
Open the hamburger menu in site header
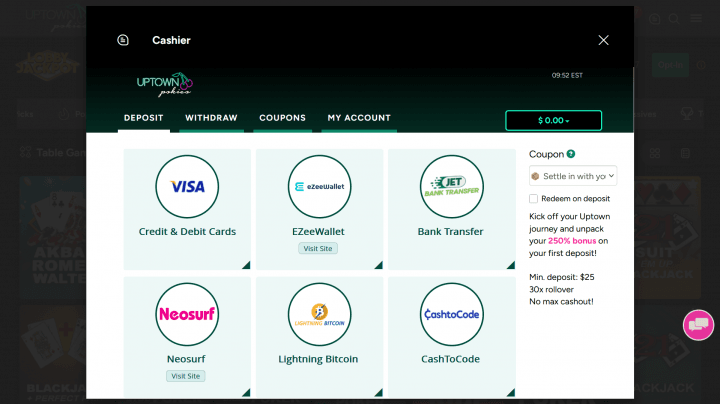(696, 18)
